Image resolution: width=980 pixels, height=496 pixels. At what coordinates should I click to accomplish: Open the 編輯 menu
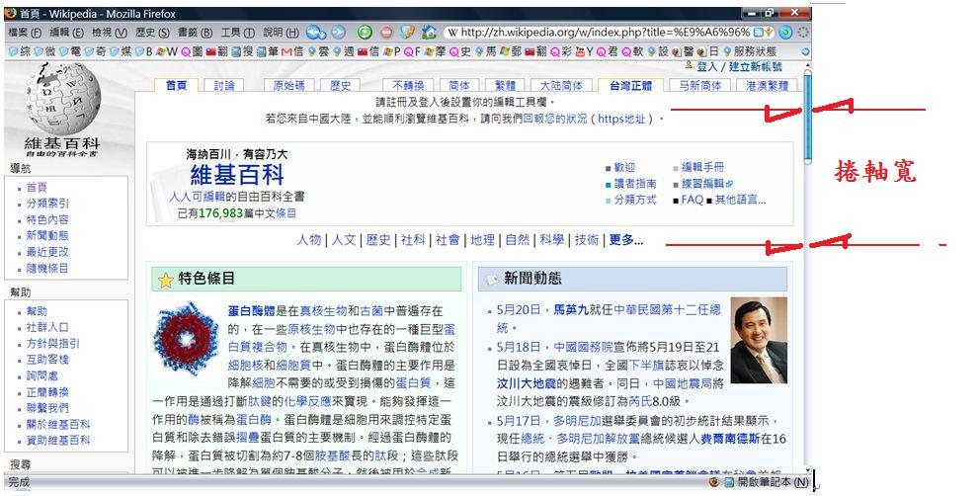[x=67, y=32]
